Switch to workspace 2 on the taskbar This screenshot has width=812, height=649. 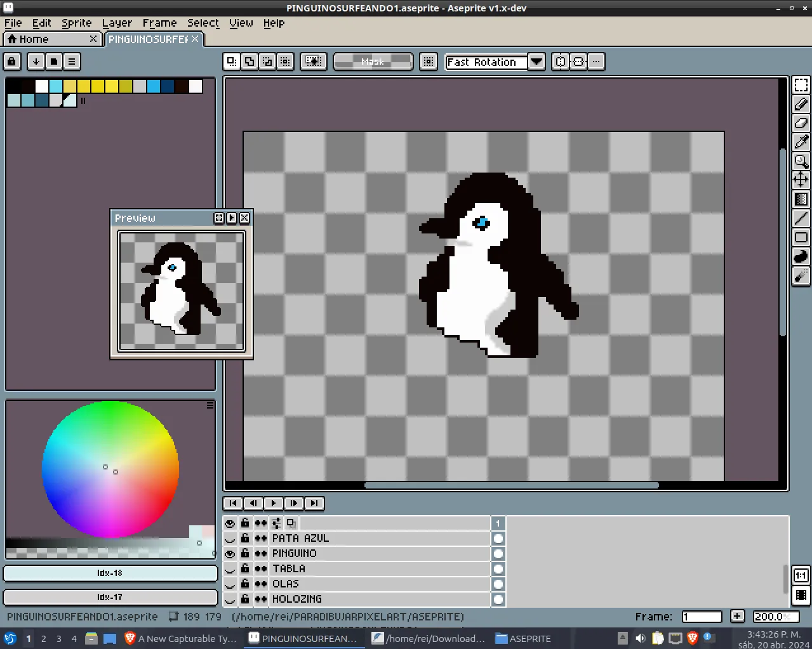pos(44,638)
